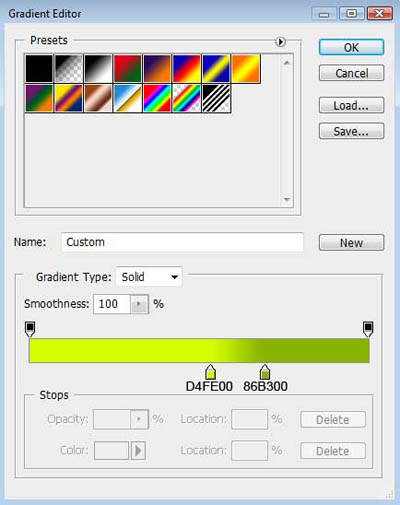Click the Opacity input field in Stops
The width and height of the screenshot is (400, 505).
point(112,419)
